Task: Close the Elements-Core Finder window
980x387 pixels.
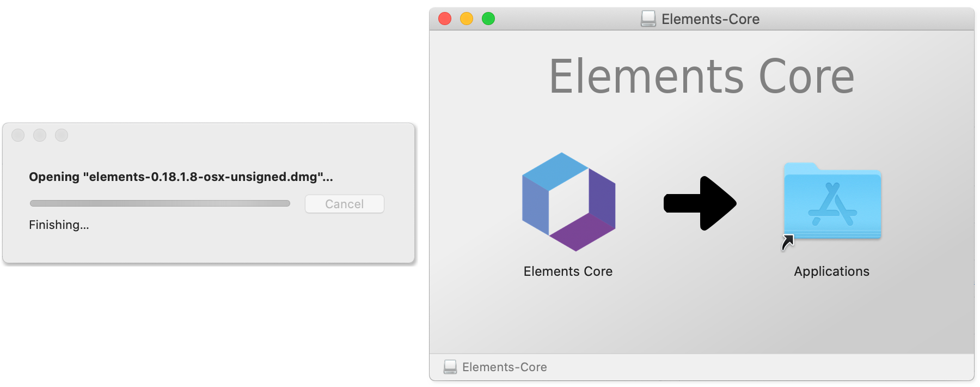Action: point(445,19)
